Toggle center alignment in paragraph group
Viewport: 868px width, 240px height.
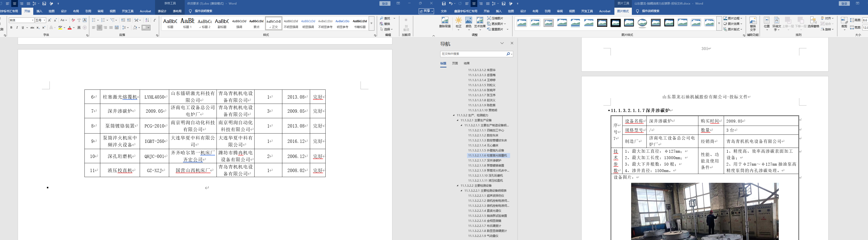(99, 28)
